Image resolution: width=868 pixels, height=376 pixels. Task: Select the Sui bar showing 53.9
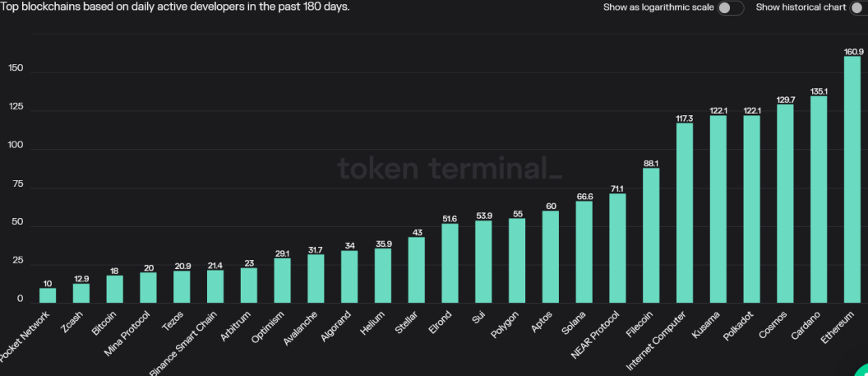tap(483, 262)
